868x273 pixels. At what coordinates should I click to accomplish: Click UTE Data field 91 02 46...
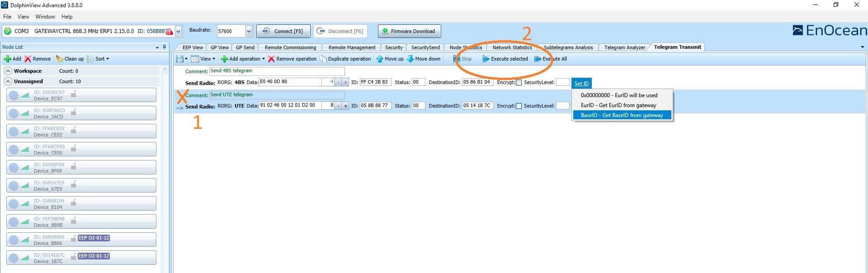pyautogui.click(x=290, y=105)
